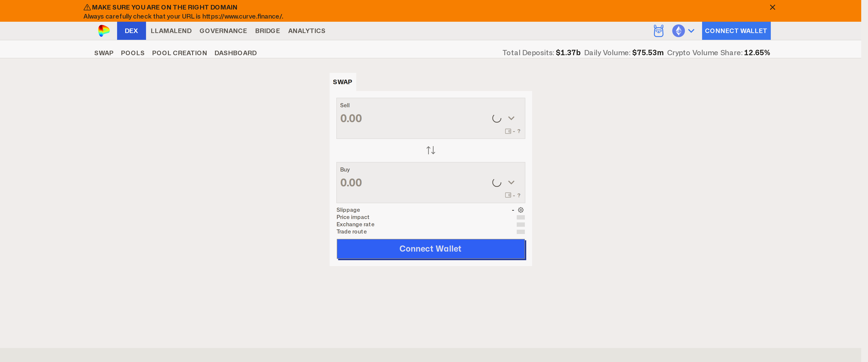Click the curve.finance URL text in banner
Viewport: 868px width, 362px height.
pos(243,16)
